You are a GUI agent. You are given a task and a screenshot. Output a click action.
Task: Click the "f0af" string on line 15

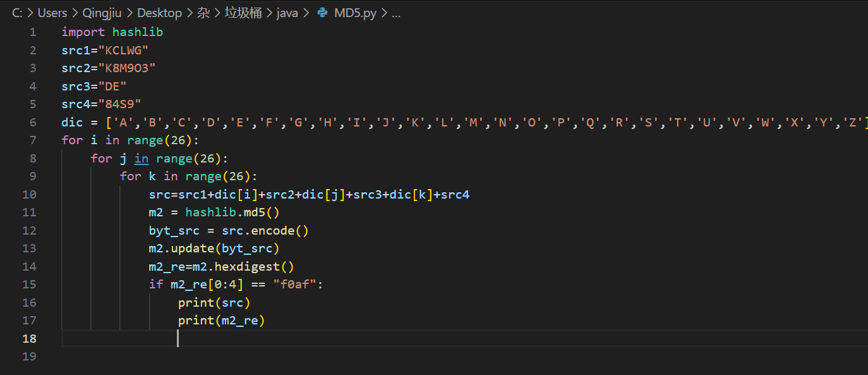(x=294, y=285)
